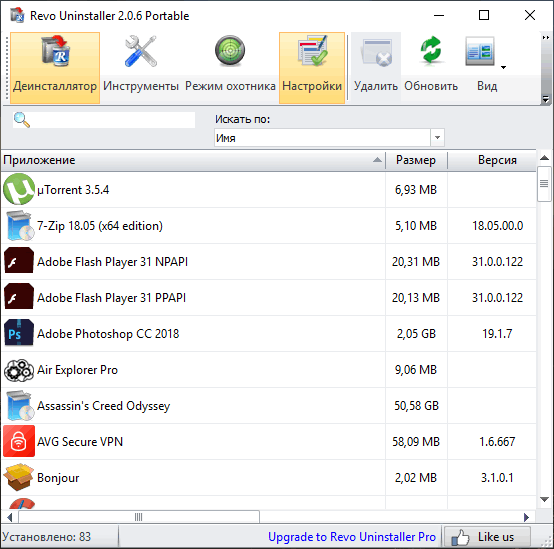The width and height of the screenshot is (554, 549).
Task: Open Настройки settings icon
Action: coord(312,51)
